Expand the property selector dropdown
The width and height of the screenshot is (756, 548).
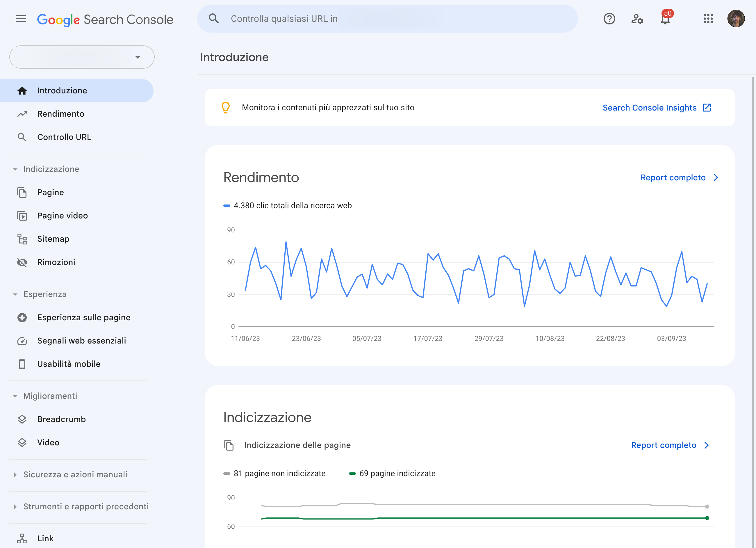pyautogui.click(x=82, y=56)
